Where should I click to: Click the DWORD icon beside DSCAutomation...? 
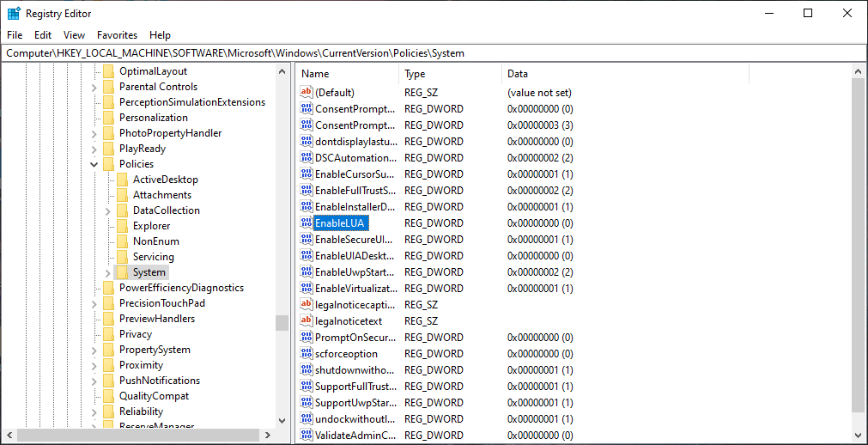pos(307,157)
